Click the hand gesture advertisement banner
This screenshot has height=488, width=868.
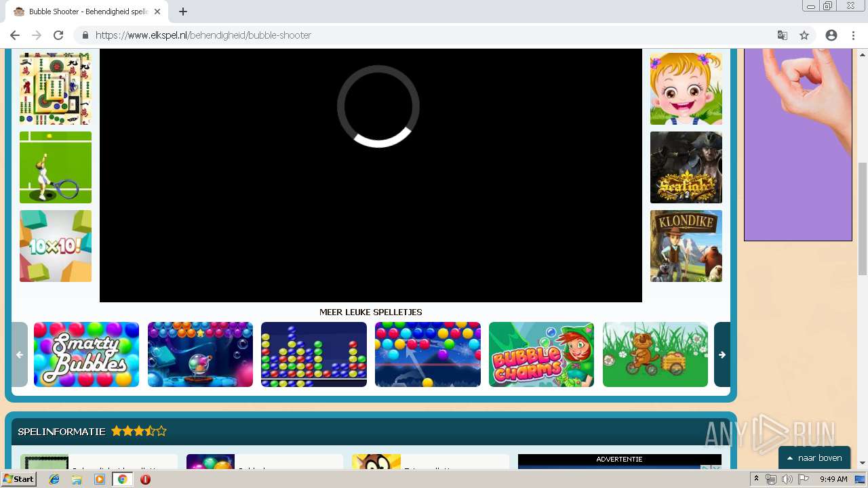coord(798,144)
